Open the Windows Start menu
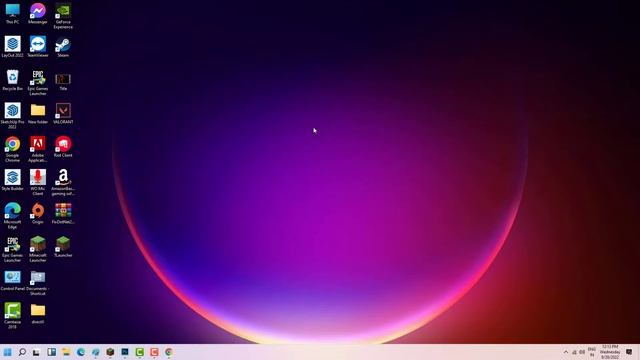 (7, 352)
